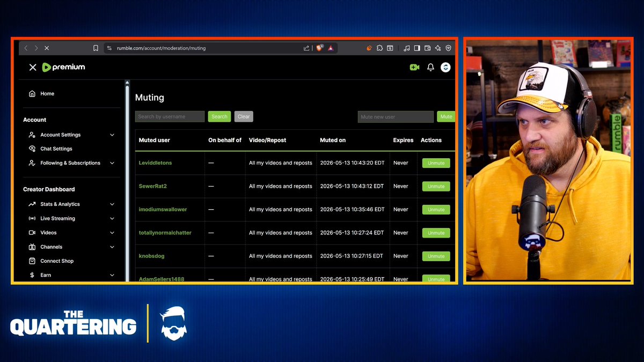Unmute user Leviddletons
Screen dimensions: 644x362
pyautogui.click(x=436, y=163)
